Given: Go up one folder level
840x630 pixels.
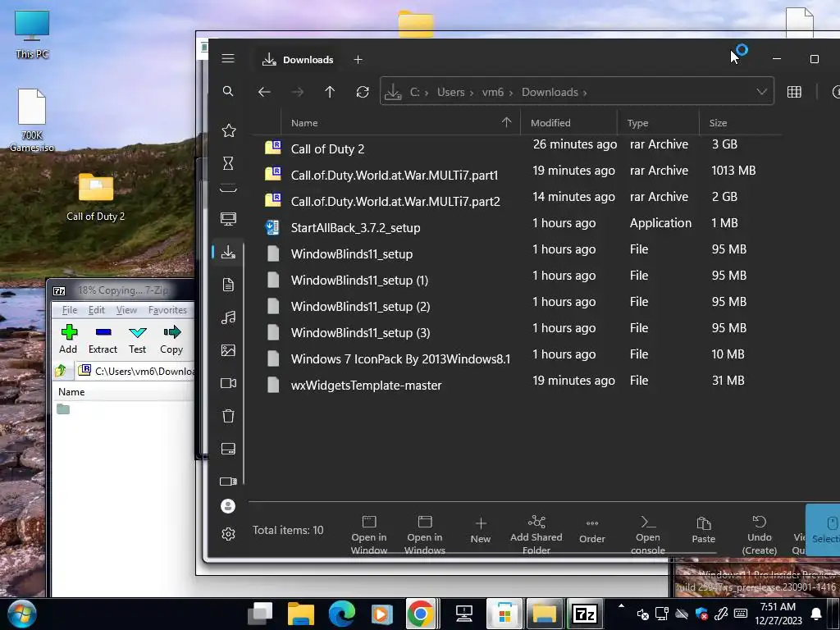Looking at the screenshot, I should tap(330, 92).
